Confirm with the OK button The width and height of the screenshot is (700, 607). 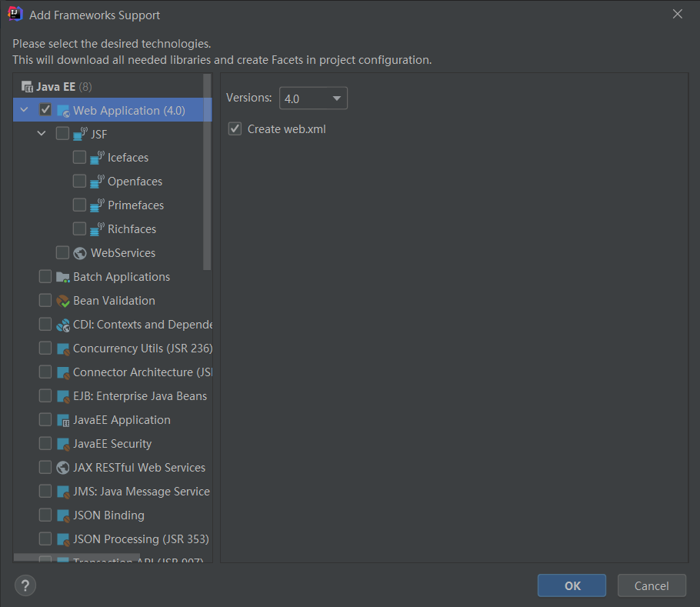[572, 585]
